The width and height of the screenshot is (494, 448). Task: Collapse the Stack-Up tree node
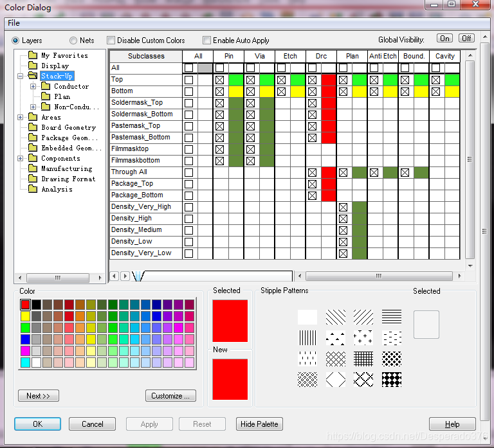[x=21, y=76]
